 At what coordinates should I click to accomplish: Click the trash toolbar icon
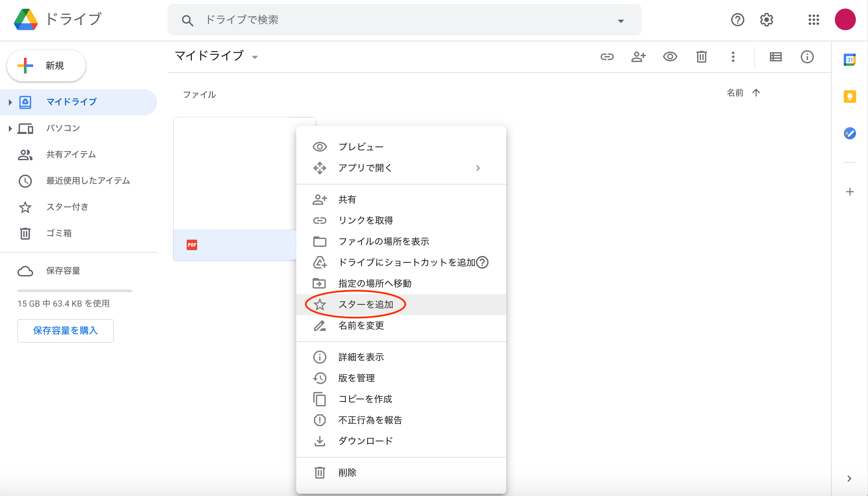click(x=702, y=57)
